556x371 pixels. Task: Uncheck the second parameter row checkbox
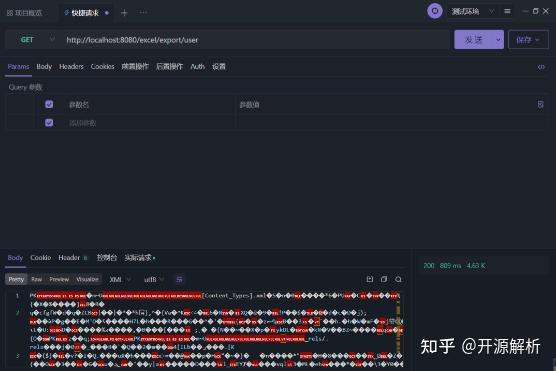pyautogui.click(x=49, y=123)
